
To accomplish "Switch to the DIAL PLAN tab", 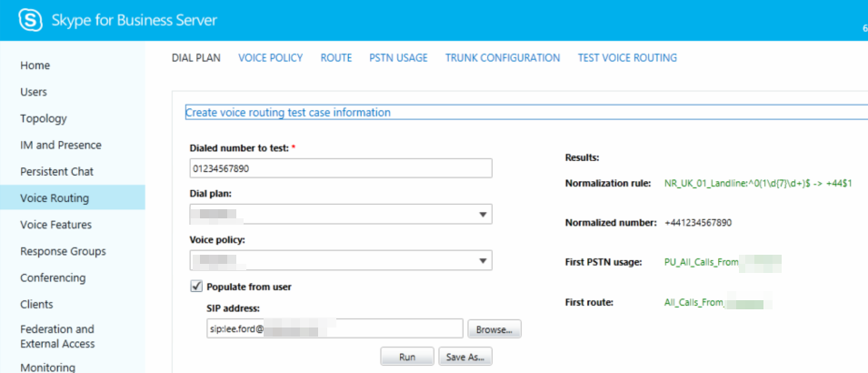I will [196, 58].
